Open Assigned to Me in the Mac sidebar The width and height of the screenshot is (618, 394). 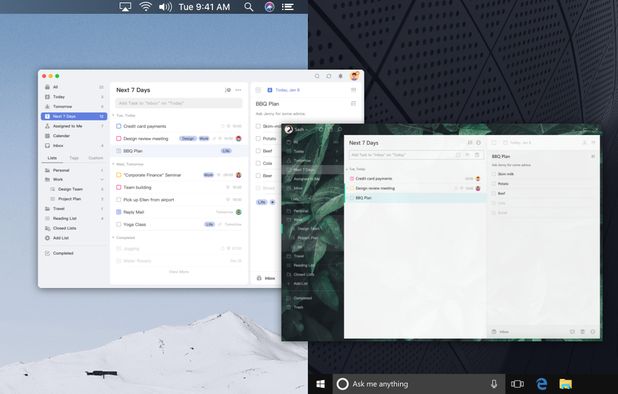click(74, 126)
